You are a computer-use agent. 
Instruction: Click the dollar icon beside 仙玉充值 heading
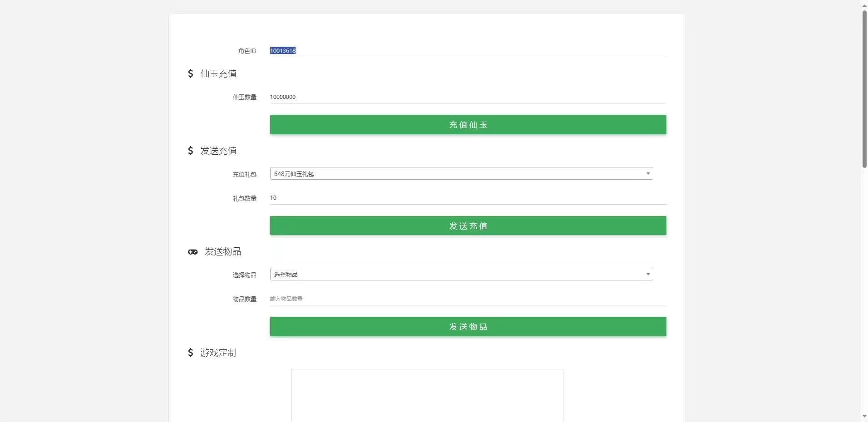190,74
